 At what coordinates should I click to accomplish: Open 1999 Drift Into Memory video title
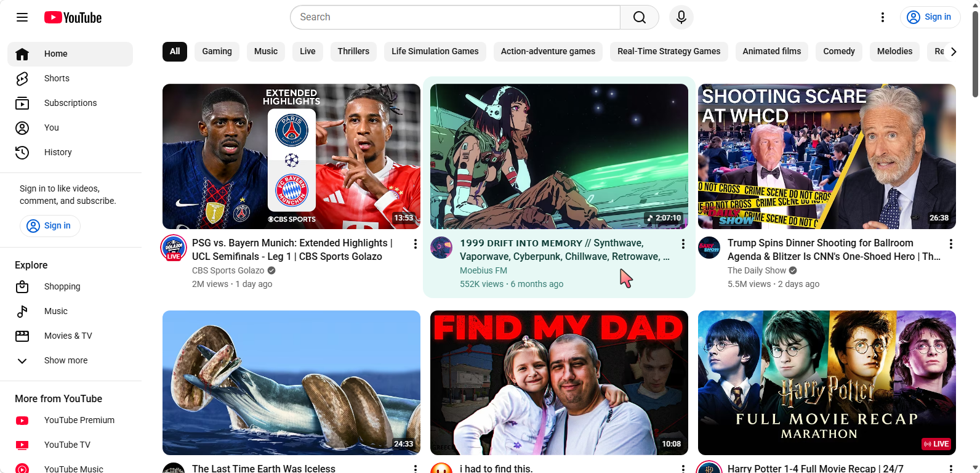(x=564, y=249)
